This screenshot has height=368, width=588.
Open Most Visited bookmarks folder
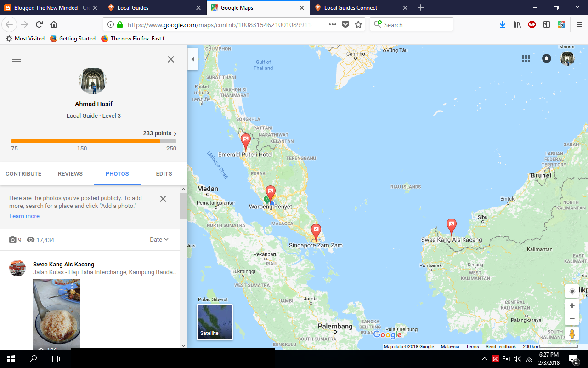[x=25, y=39]
